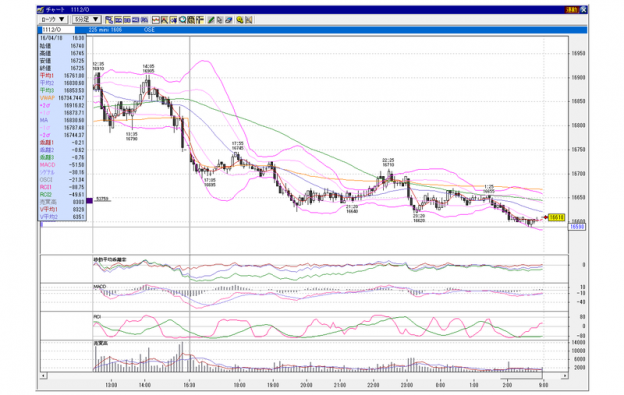Click the 16:30 time marker on axis
The height and width of the screenshot is (395, 624).
(x=189, y=385)
